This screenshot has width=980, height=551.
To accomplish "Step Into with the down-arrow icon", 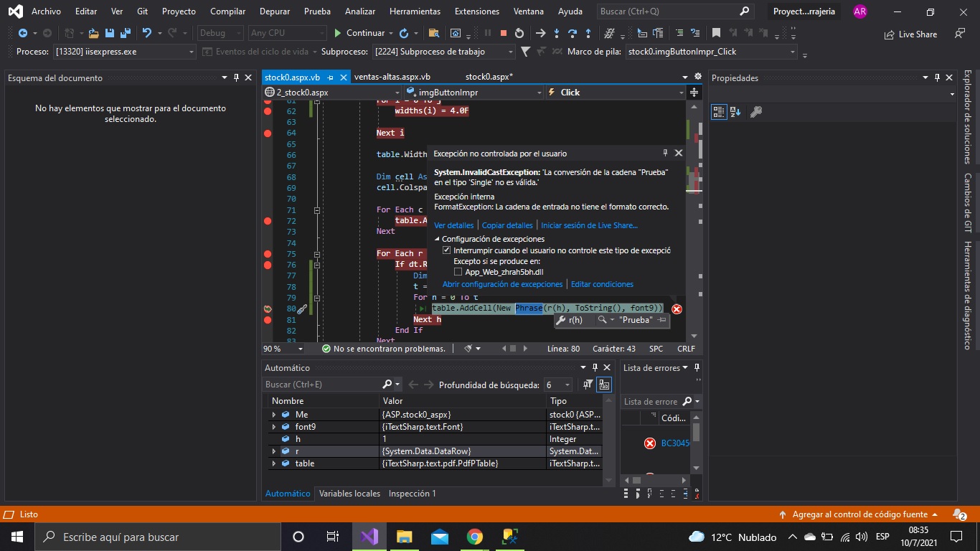I will 557,33.
